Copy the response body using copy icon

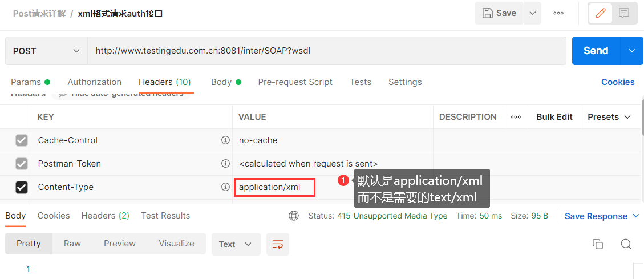(x=598, y=244)
